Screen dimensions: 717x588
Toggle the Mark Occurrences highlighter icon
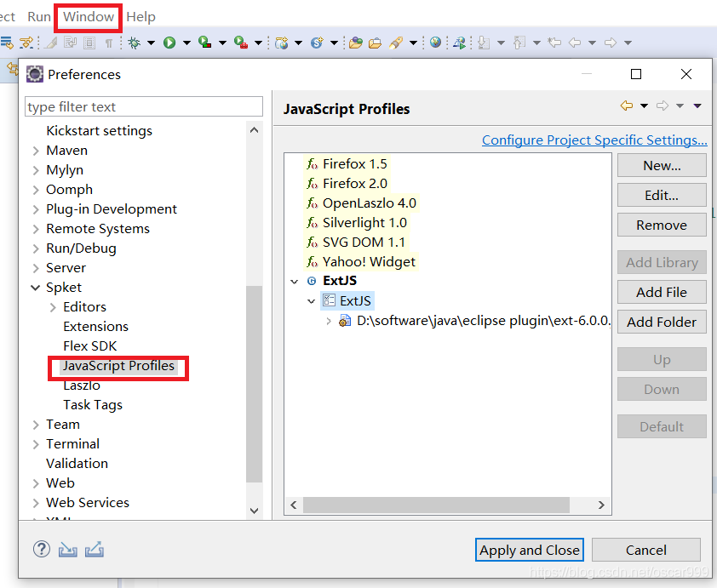pyautogui.click(x=52, y=43)
